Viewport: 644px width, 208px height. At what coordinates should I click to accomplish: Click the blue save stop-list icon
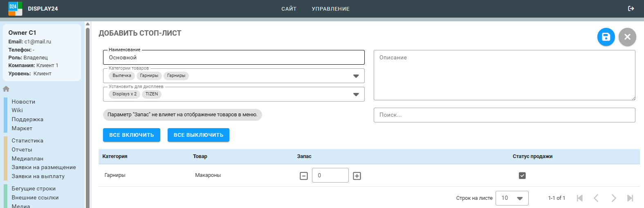tap(606, 37)
